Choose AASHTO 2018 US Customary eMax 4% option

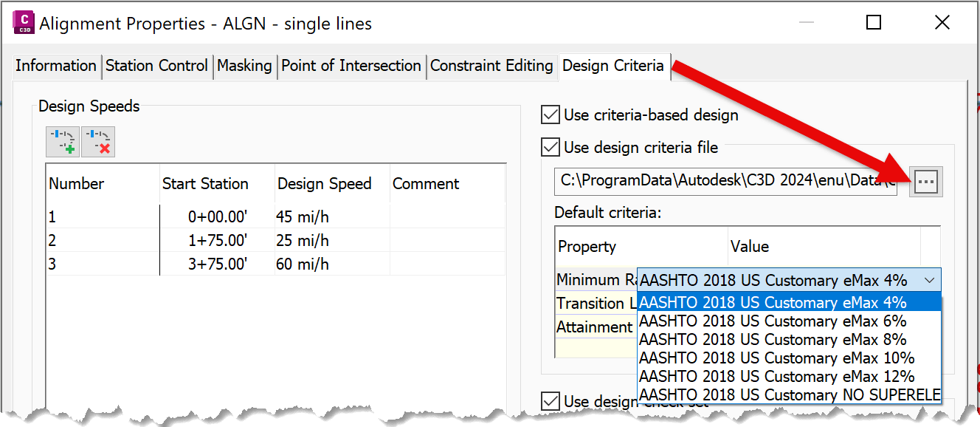(x=789, y=302)
